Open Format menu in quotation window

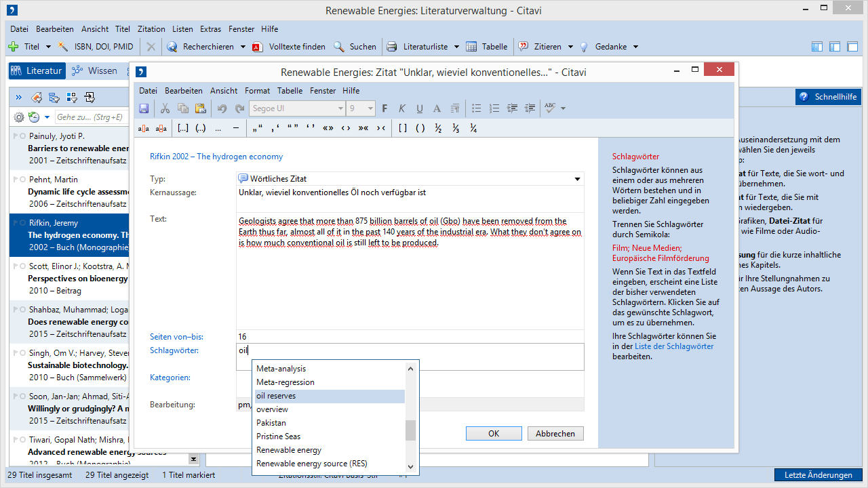tap(257, 91)
